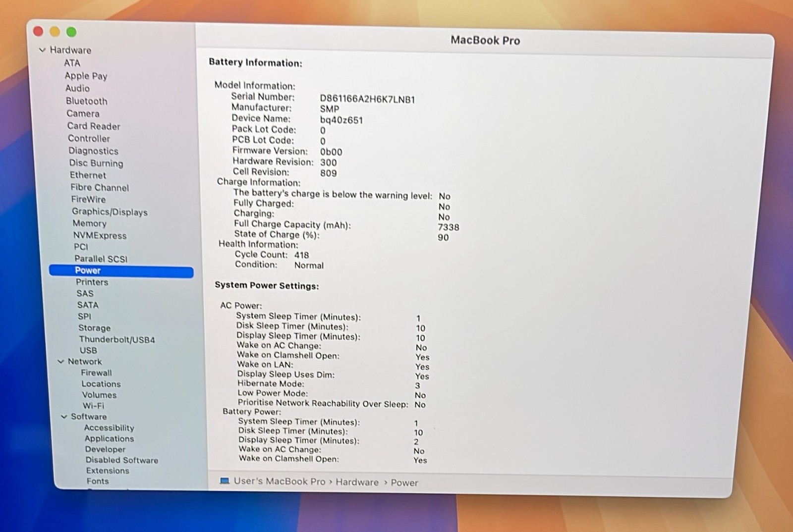Viewport: 793px width, 532px height.
Task: Open Fibre Channel entry
Action: tap(100, 188)
